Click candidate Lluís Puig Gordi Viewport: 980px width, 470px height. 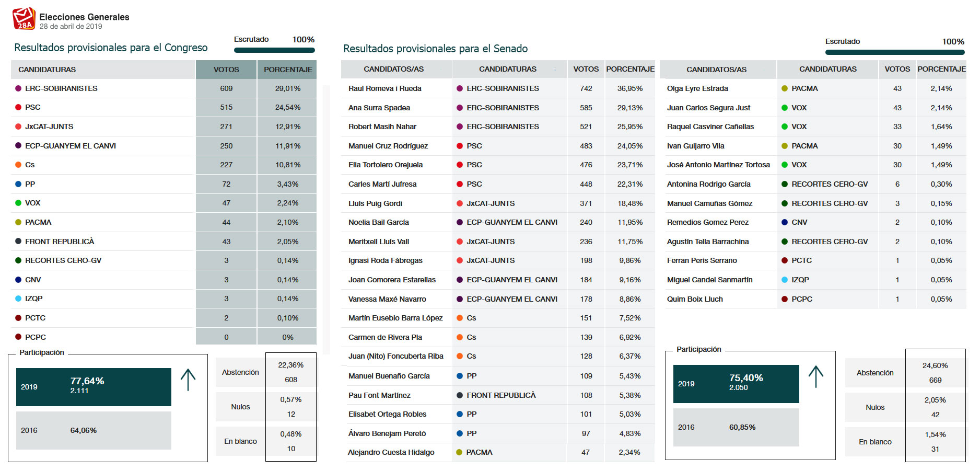[x=376, y=203]
